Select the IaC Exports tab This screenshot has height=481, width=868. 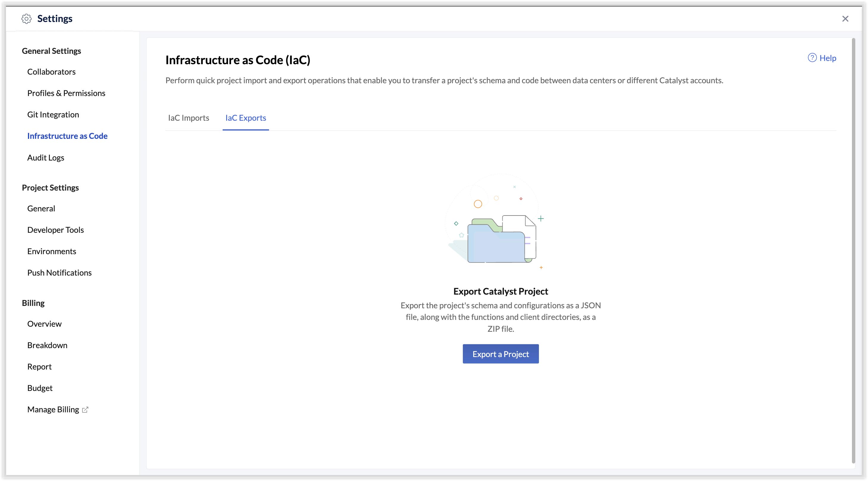click(x=246, y=117)
